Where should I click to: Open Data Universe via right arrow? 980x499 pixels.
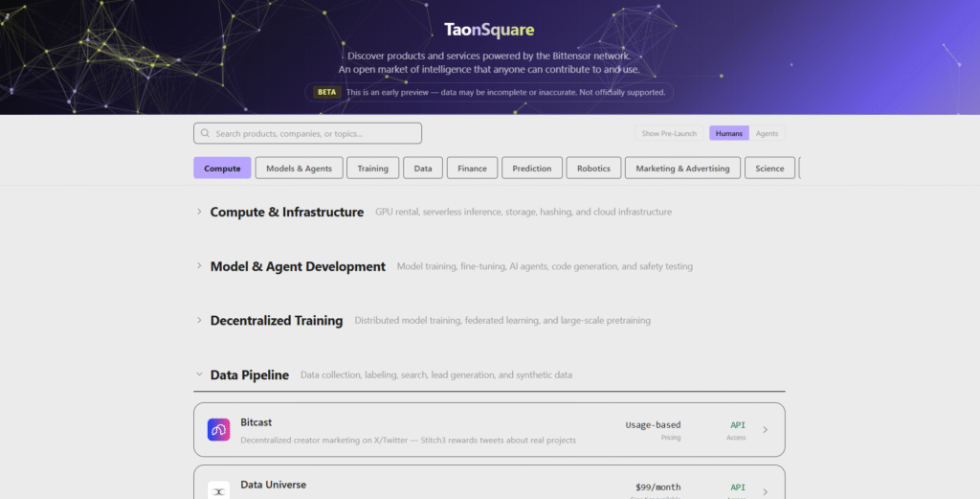(x=765, y=491)
